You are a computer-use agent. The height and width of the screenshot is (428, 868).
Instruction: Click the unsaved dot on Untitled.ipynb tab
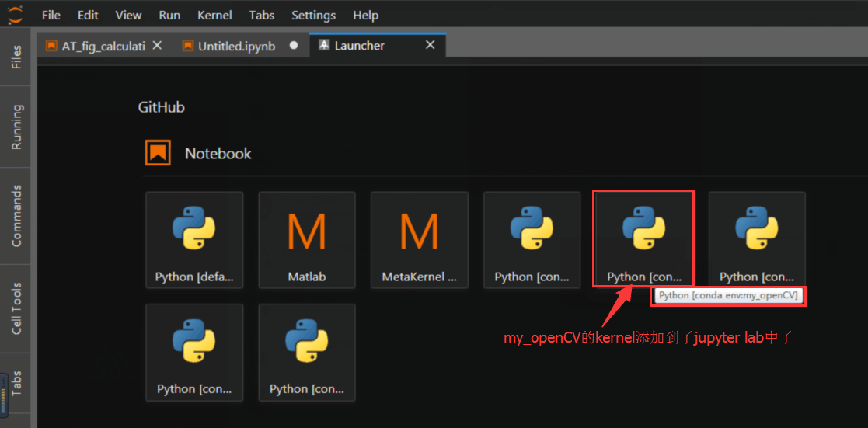[x=294, y=46]
